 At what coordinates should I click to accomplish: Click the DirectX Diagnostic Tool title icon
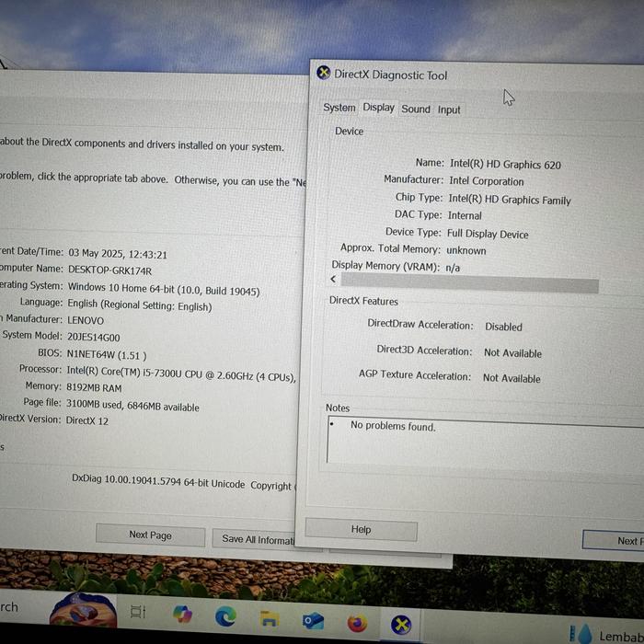click(323, 74)
